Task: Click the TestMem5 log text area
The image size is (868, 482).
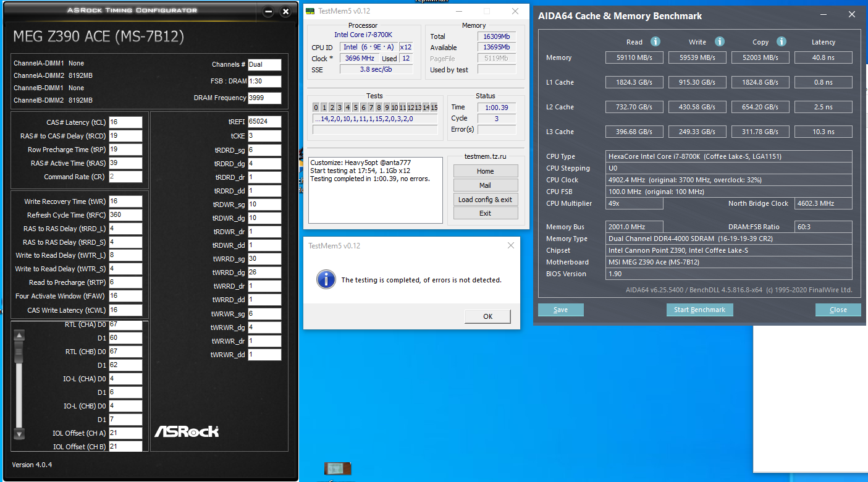Action: 376,190
